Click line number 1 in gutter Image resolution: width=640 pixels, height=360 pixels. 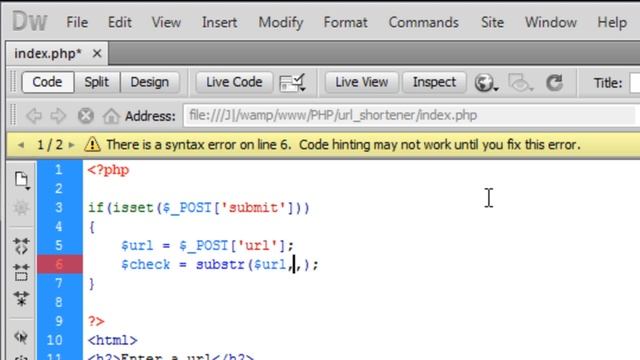[x=59, y=170]
